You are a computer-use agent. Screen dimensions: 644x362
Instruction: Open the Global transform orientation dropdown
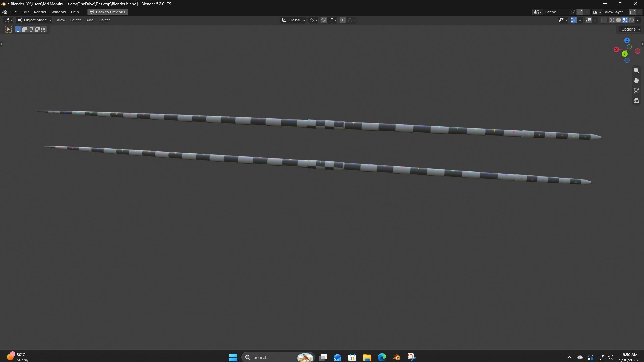293,20
